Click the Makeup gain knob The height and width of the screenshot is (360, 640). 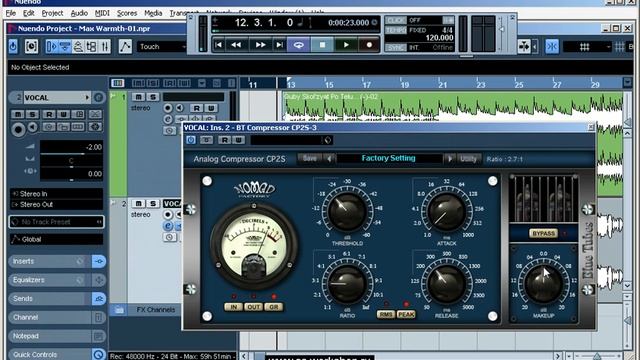coord(543,284)
